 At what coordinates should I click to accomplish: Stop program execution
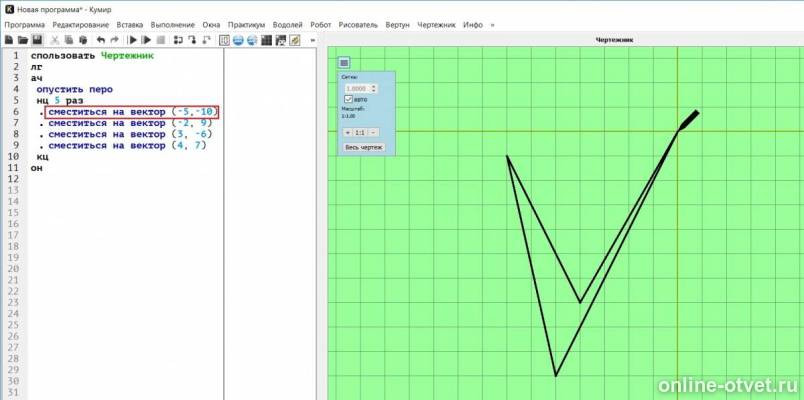[x=160, y=40]
